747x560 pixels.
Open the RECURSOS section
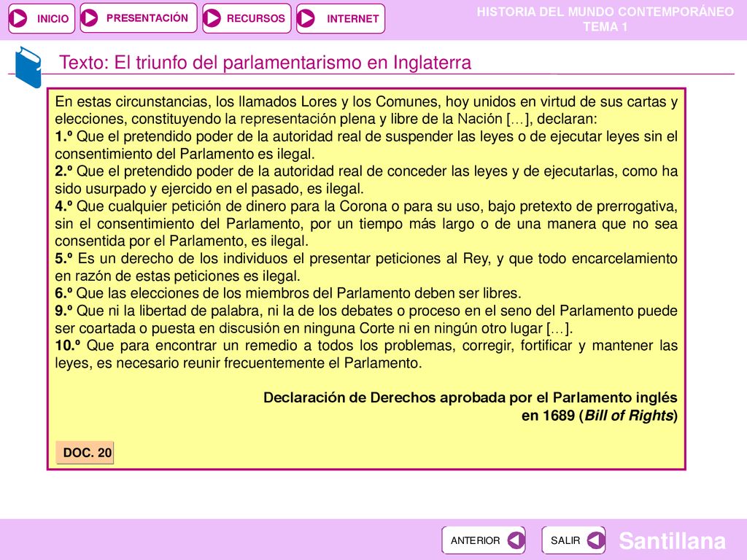pos(247,18)
